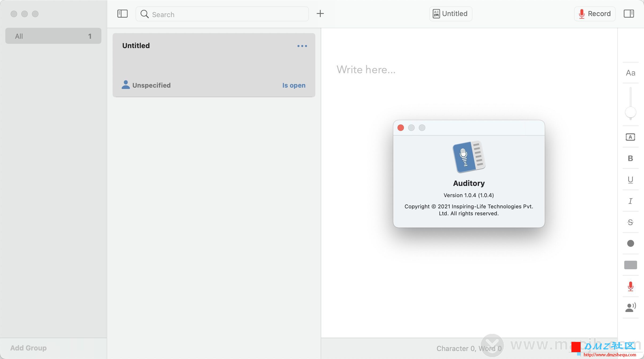This screenshot has width=644, height=359.
Task: Click the document icon beside Untitled title
Action: (436, 14)
